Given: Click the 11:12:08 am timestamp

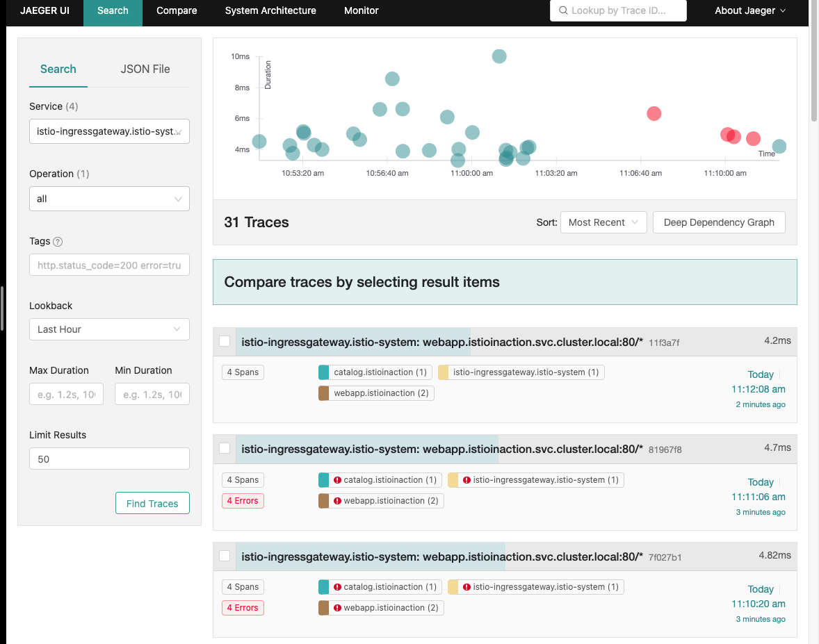Looking at the screenshot, I should [x=759, y=389].
